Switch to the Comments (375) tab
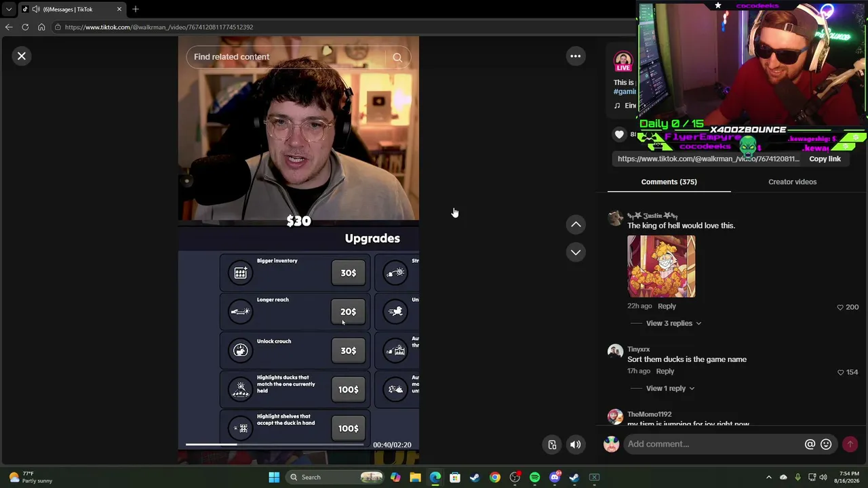This screenshot has height=488, width=868. [x=669, y=182]
